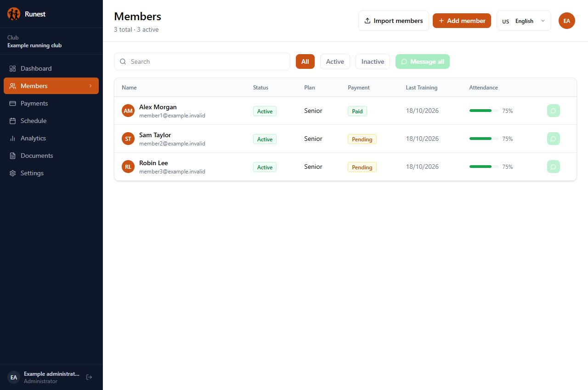Click Sam Taylor's Pending payment badge
The image size is (588, 390).
(x=362, y=139)
